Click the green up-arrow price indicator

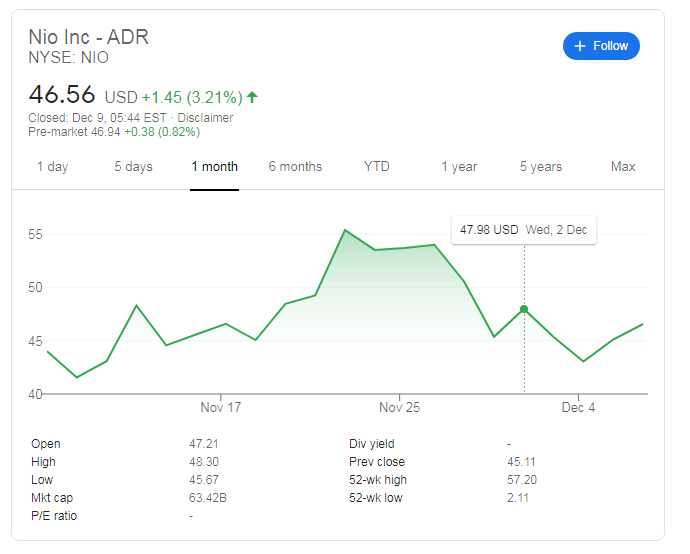pos(252,97)
